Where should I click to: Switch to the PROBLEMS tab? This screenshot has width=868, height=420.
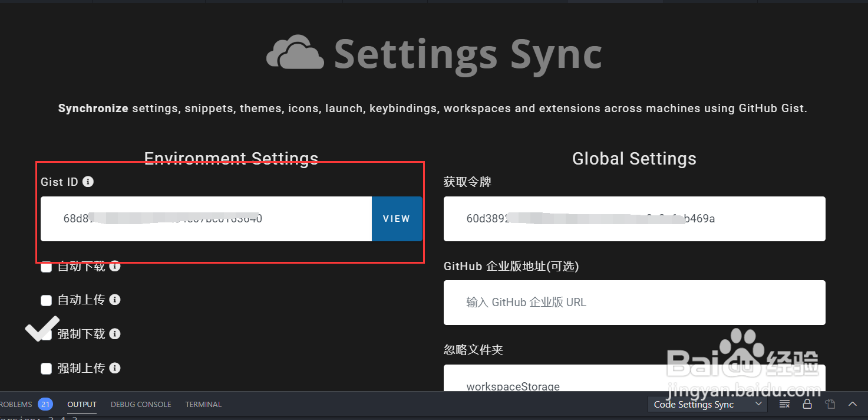click(x=15, y=404)
